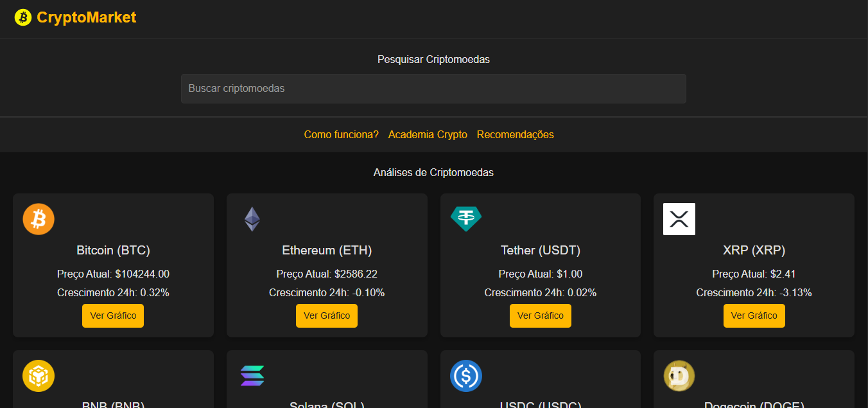The width and height of the screenshot is (868, 408).
Task: Click the BNB yellow diamond icon
Action: pos(38,376)
